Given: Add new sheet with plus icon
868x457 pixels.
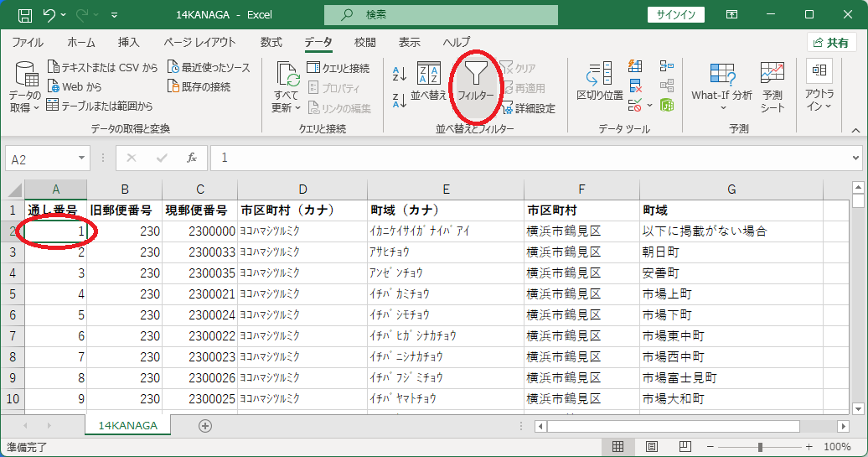Looking at the screenshot, I should [204, 425].
